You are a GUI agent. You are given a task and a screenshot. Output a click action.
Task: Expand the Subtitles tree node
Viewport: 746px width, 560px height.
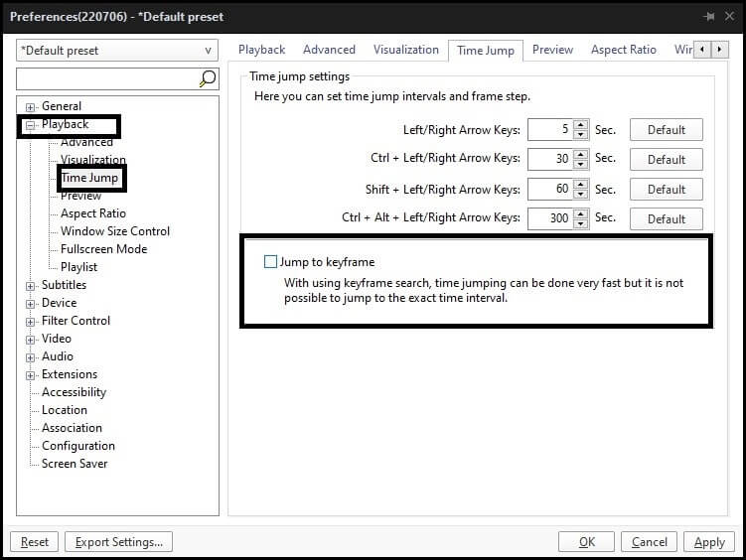click(x=30, y=286)
